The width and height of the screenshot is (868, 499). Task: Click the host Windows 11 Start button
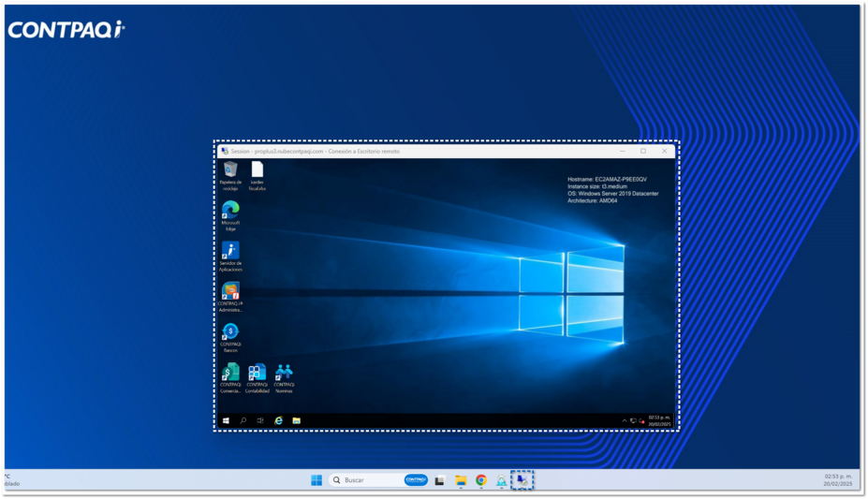[x=316, y=480]
